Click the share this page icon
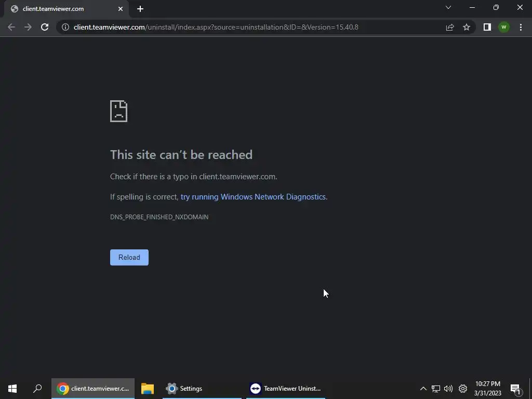532x399 pixels. [450, 27]
